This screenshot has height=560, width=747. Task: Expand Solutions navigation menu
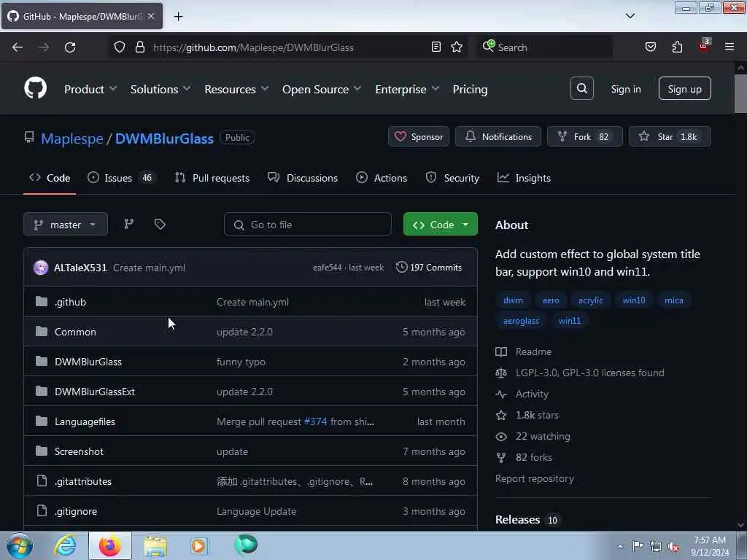pyautogui.click(x=160, y=89)
